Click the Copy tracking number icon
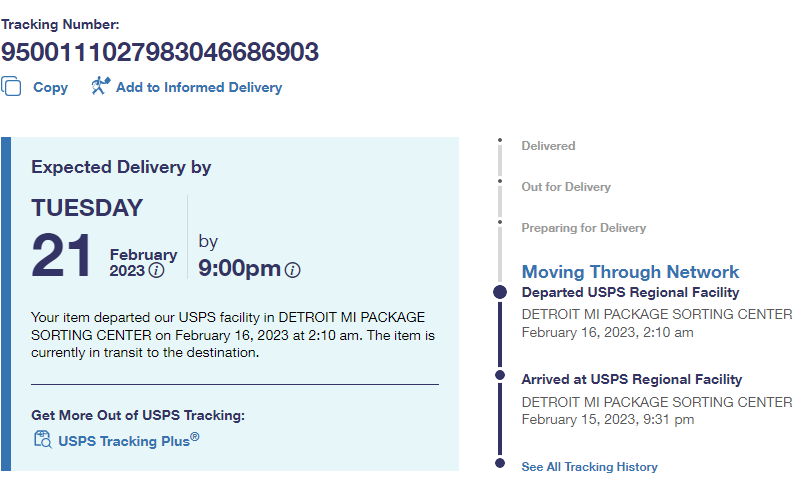This screenshot has height=479, width=807. 11,87
